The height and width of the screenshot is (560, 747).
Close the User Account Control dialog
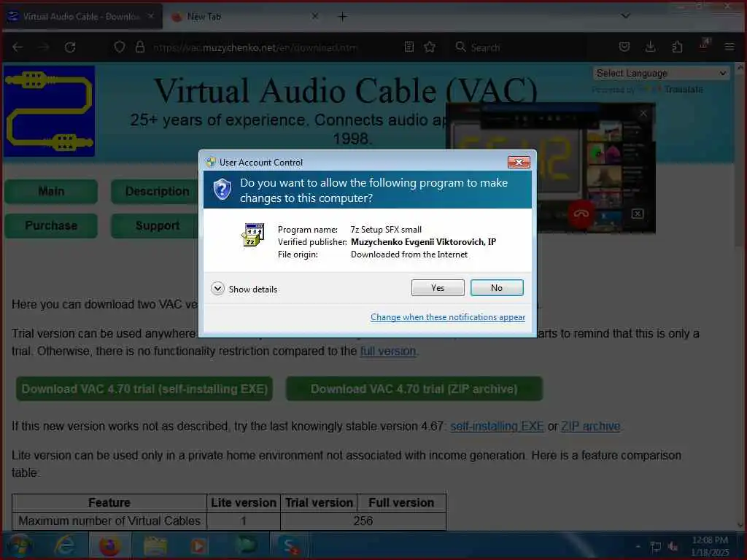click(x=519, y=163)
